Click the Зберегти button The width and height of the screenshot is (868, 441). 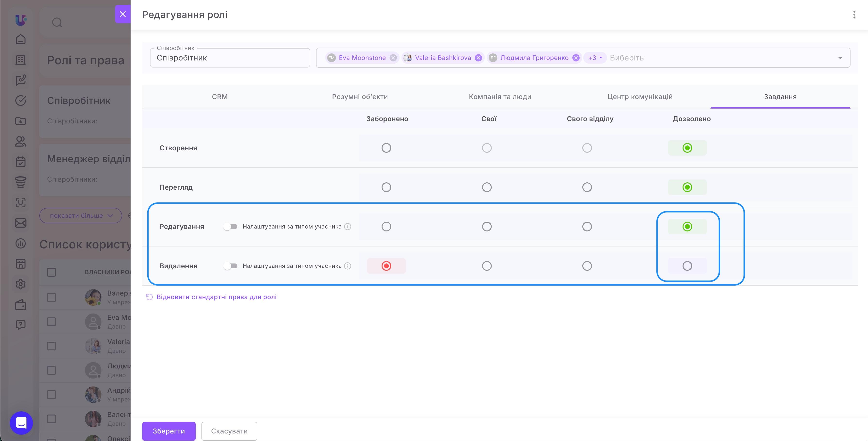coord(169,431)
